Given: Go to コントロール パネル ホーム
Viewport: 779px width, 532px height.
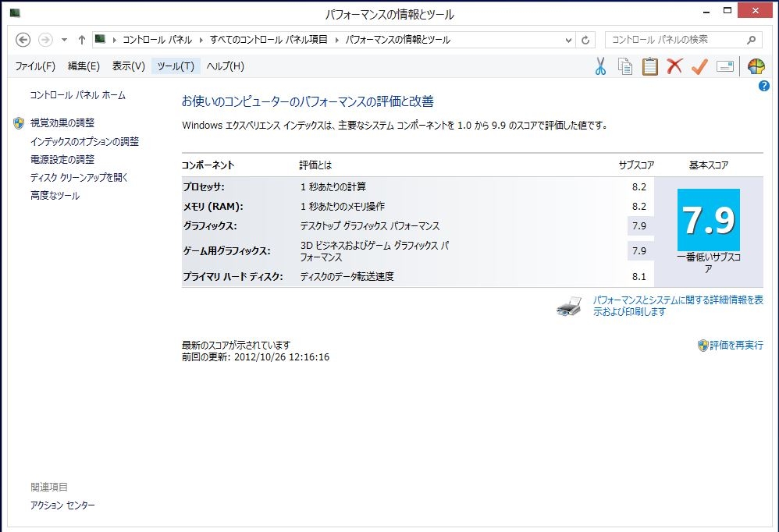Looking at the screenshot, I should [77, 95].
